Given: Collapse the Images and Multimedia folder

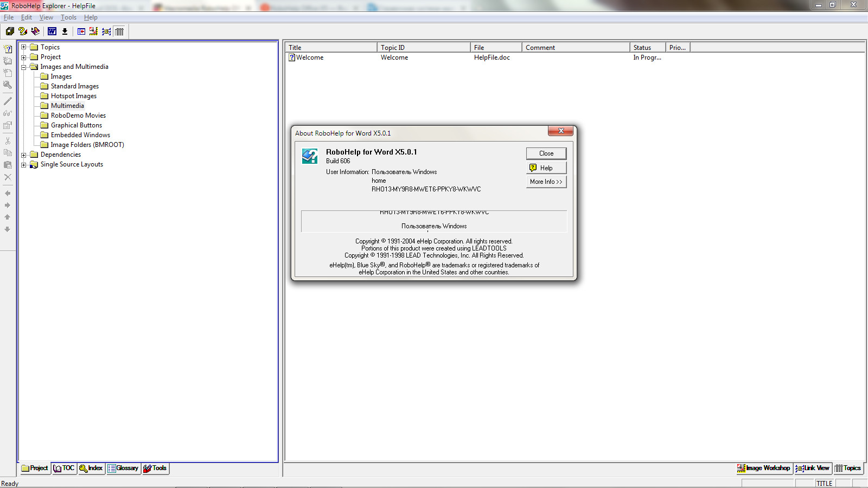Looking at the screenshot, I should coord(24,67).
